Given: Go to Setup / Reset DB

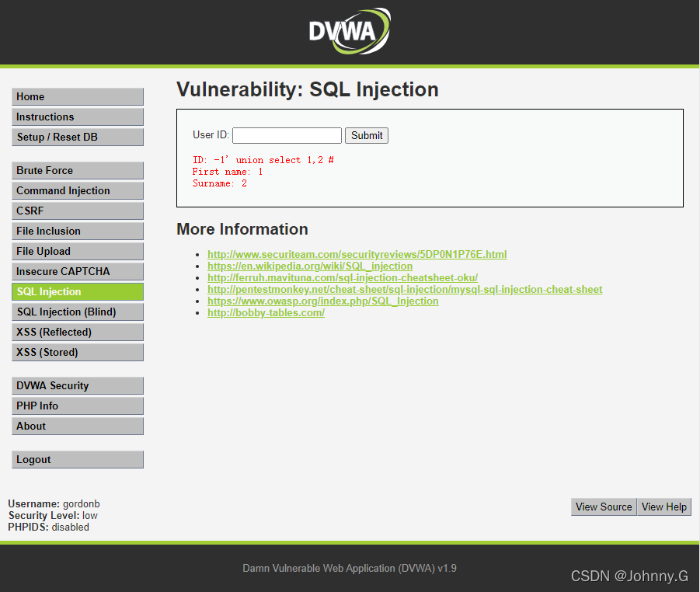Looking at the screenshot, I should coord(78,137).
